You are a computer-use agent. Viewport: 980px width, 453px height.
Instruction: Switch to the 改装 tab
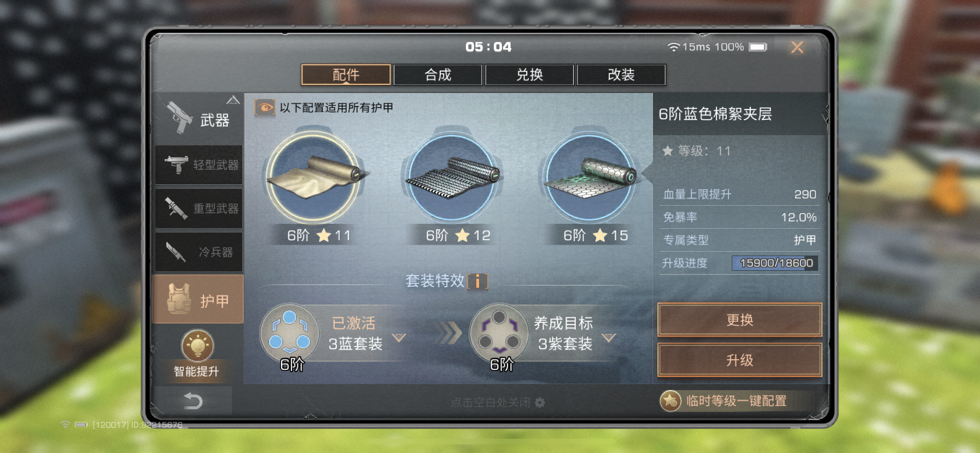pos(621,74)
